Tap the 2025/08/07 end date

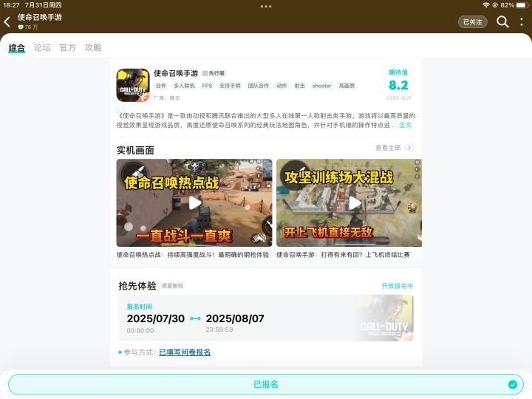(235, 318)
